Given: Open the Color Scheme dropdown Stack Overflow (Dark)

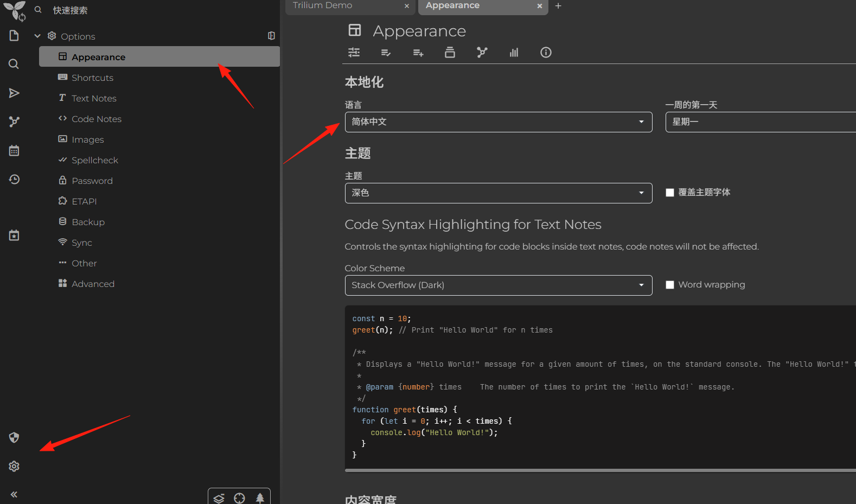Looking at the screenshot, I should pos(499,285).
